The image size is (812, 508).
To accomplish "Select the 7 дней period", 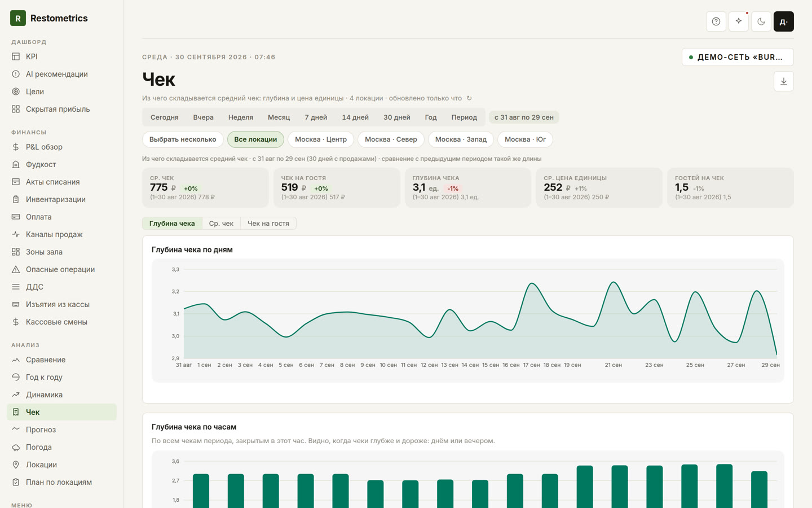I will coord(316,117).
